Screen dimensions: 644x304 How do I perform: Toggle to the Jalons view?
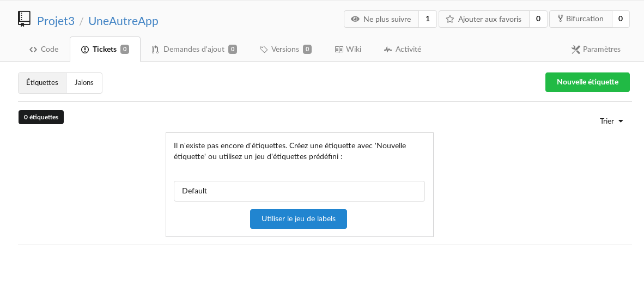tap(84, 83)
